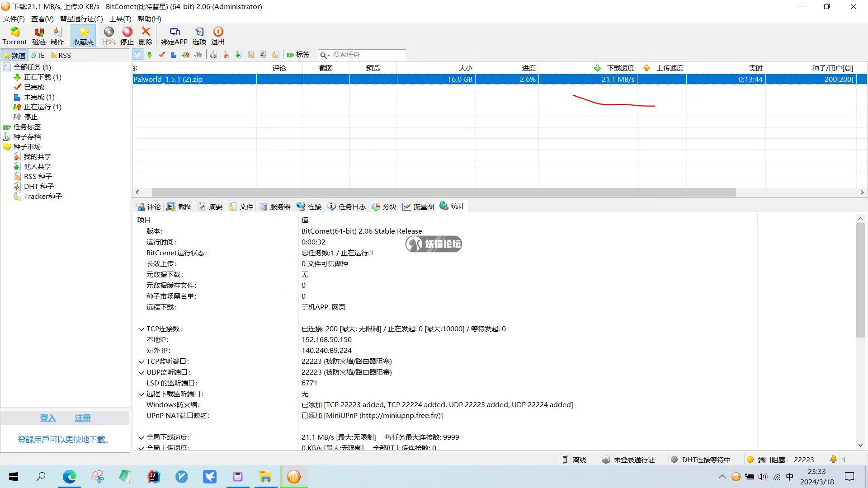
Task: Toggle the colored up-down arrows running filter
Action: coord(186,55)
